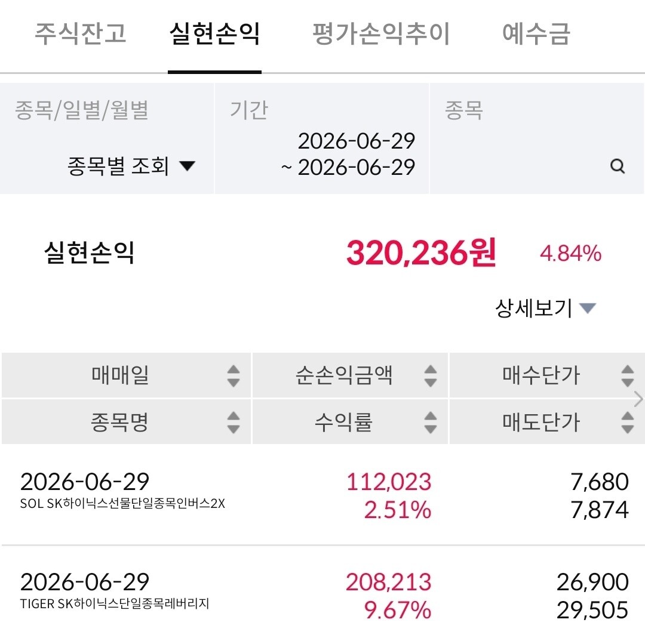Sort by 매매일 column arrows
Image resolution: width=645 pixels, height=644 pixels.
234,375
